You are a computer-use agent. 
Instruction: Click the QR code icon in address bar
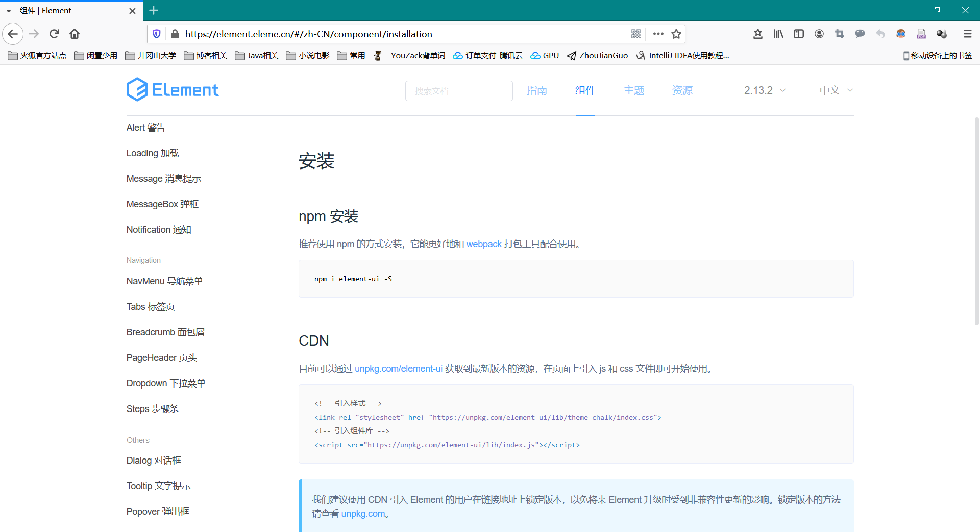tap(635, 34)
